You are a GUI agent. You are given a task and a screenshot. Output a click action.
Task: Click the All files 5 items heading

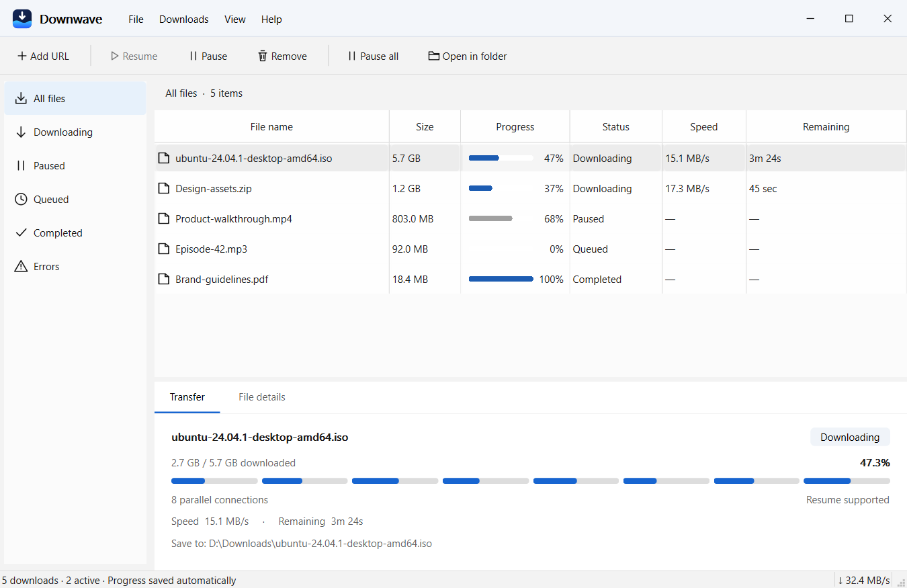coord(204,93)
